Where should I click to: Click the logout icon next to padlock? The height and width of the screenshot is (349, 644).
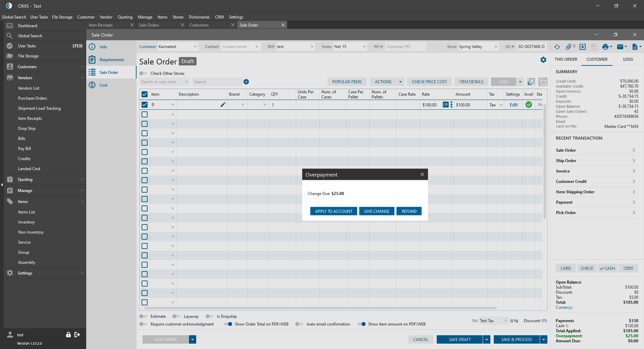click(x=77, y=335)
